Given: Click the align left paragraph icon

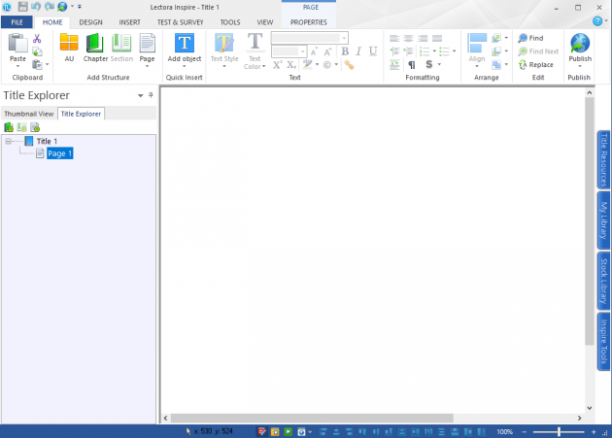Looking at the screenshot, I should point(394,38).
